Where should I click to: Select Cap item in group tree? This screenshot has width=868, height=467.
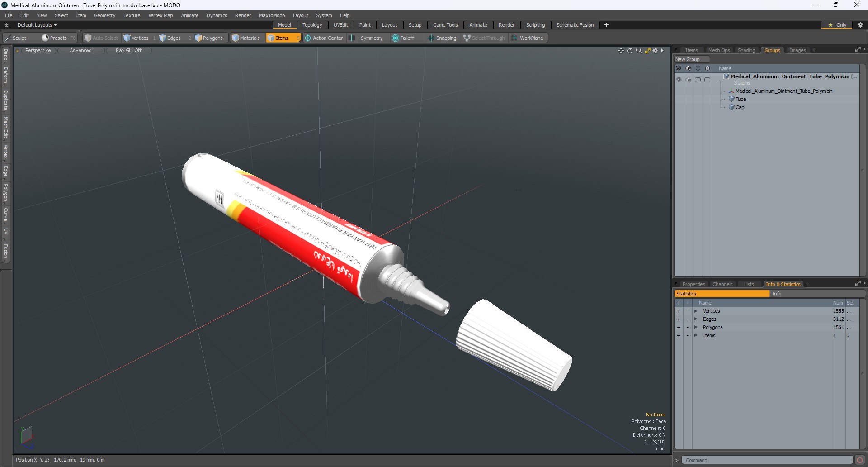[x=740, y=107]
